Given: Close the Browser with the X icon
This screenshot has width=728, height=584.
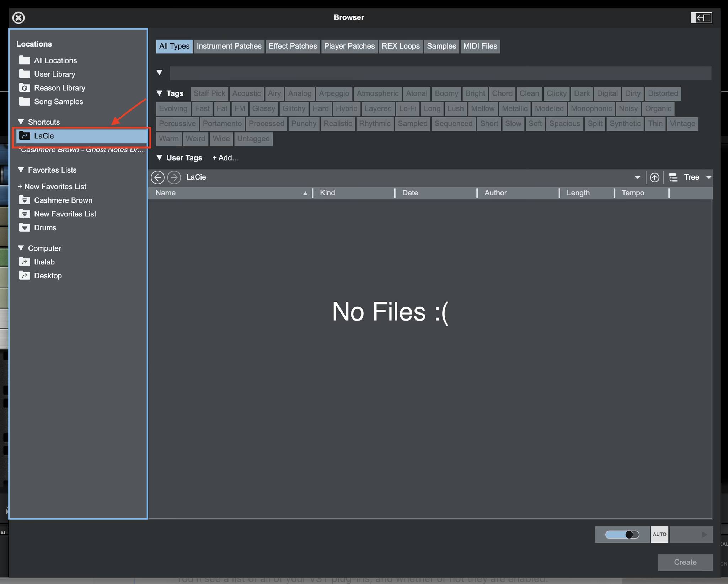Looking at the screenshot, I should (x=18, y=17).
